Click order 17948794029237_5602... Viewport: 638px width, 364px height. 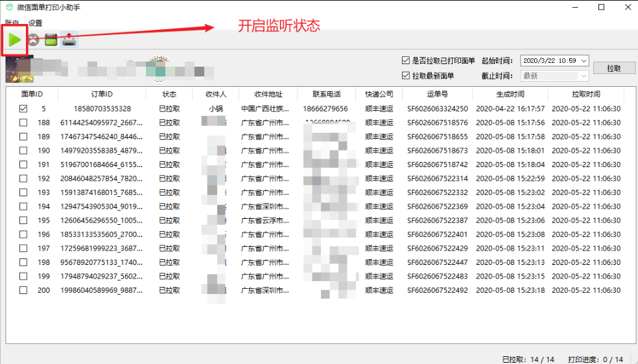101,277
